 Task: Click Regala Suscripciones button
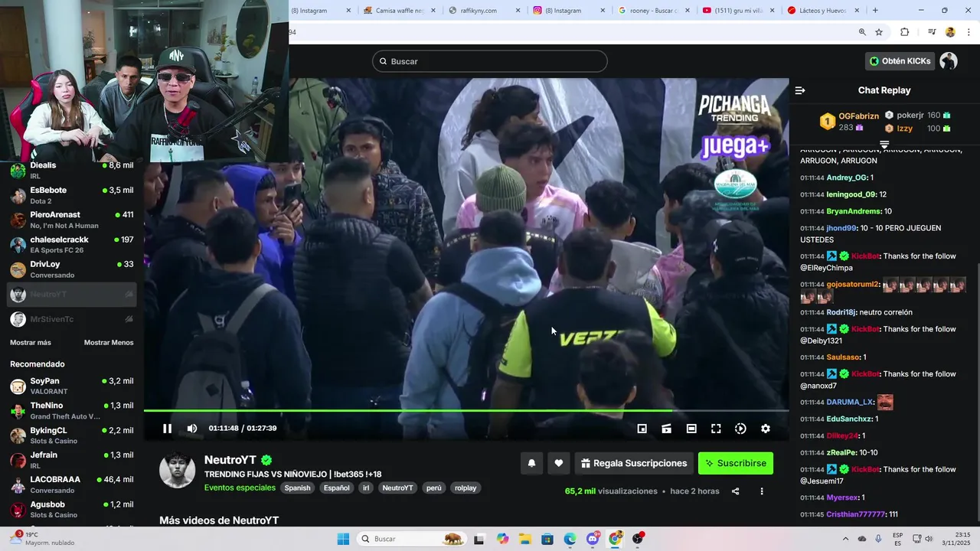pos(634,463)
